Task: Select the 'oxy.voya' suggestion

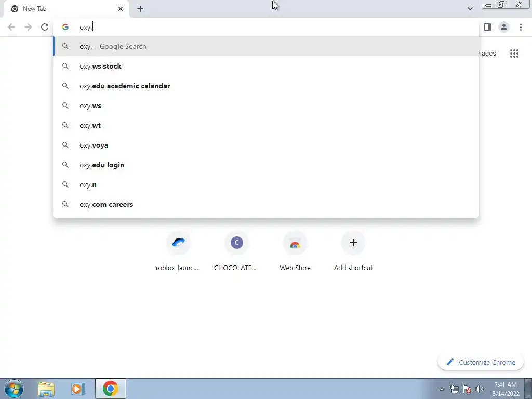Action: click(266, 145)
